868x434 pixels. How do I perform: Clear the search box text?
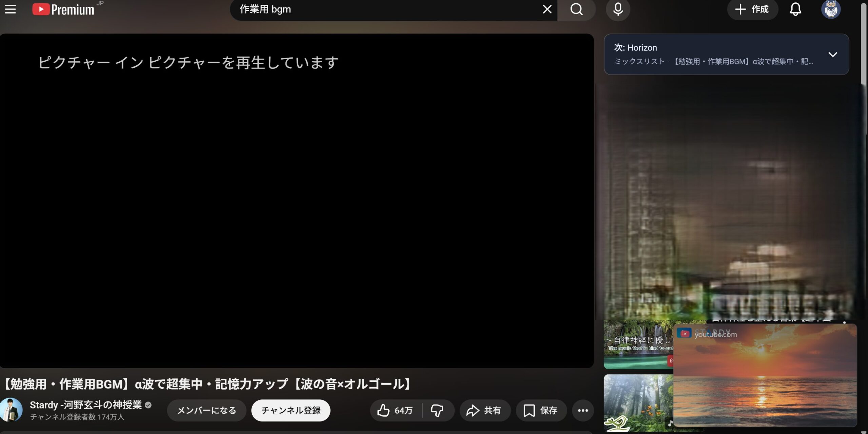547,9
